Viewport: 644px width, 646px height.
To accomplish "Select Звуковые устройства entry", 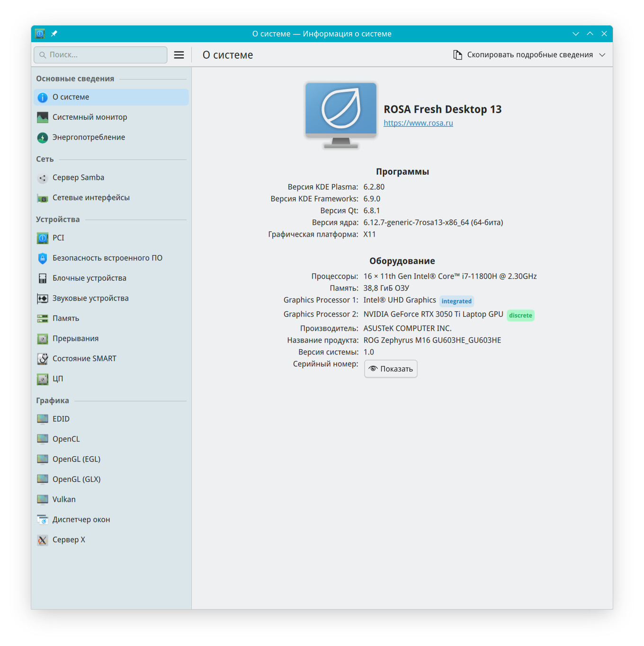I will 111,298.
